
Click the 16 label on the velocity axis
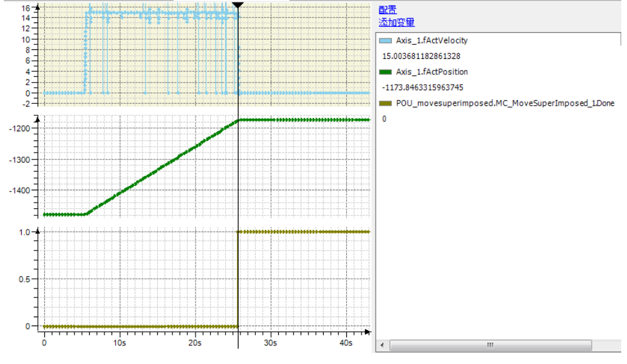[26, 8]
